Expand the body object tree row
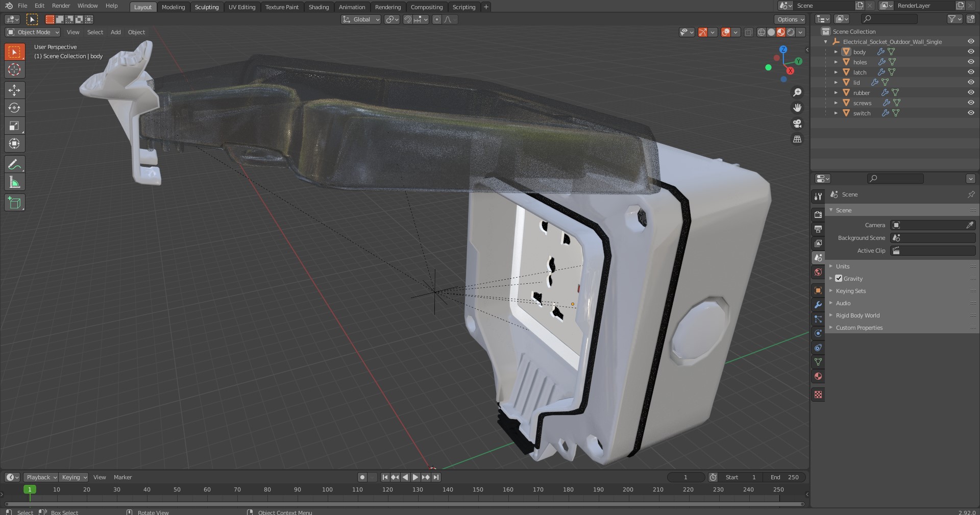This screenshot has height=515, width=980. (x=836, y=52)
